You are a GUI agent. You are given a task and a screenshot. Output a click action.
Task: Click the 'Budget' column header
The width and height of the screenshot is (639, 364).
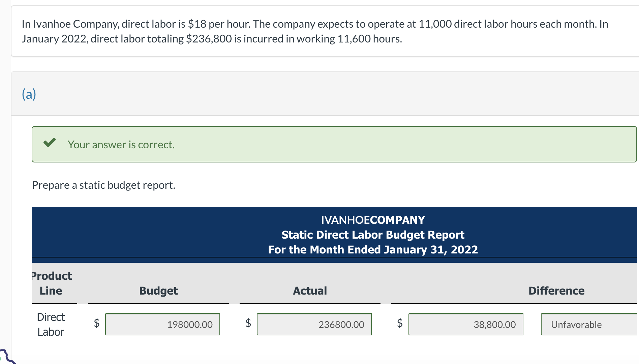click(158, 291)
